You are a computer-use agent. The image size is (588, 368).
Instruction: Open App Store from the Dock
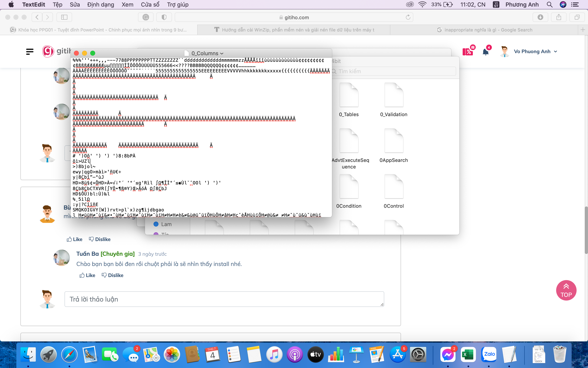[398, 354]
